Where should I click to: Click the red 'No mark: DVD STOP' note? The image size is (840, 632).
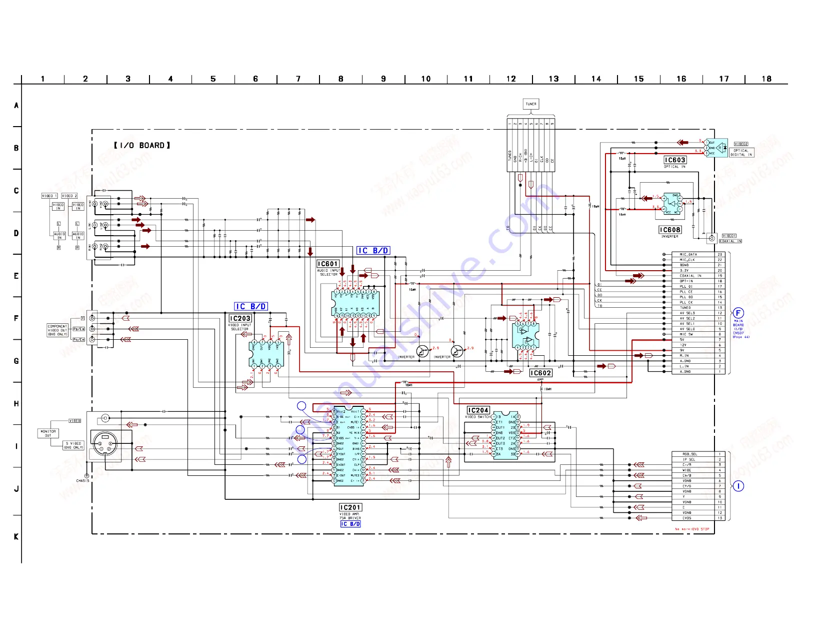point(692,529)
